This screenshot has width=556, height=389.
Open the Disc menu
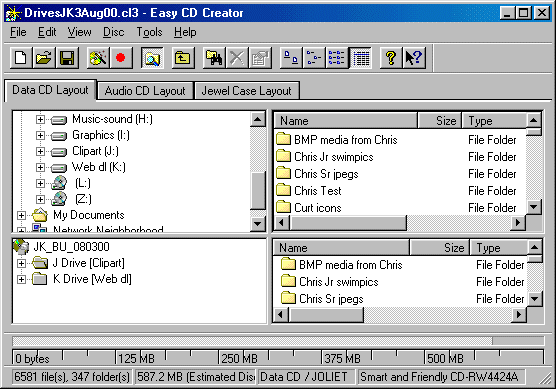pyautogui.click(x=113, y=32)
